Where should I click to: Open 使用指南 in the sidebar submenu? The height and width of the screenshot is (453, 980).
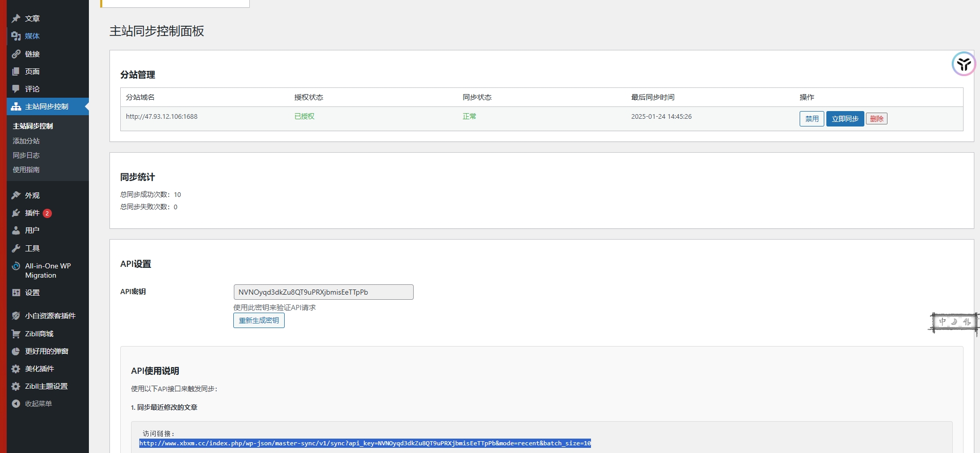26,170
